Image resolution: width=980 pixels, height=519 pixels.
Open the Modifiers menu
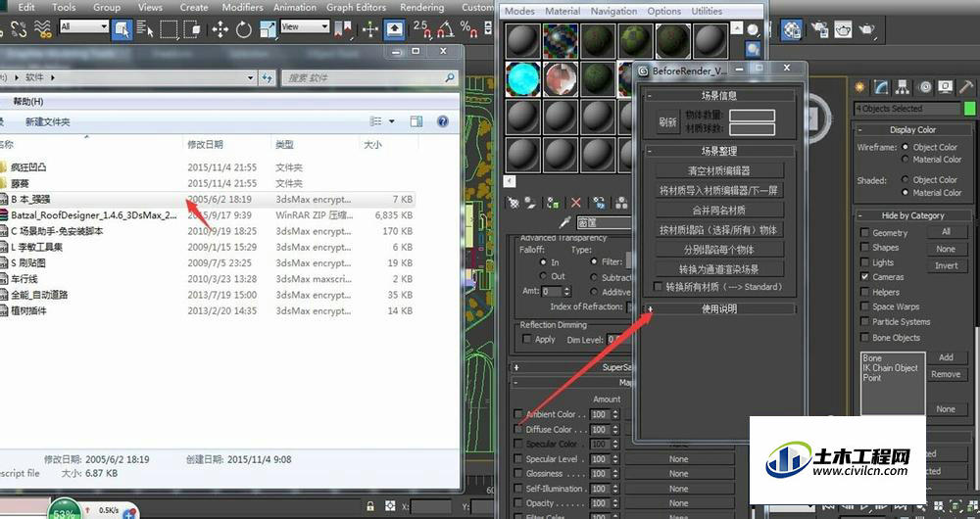(x=242, y=8)
